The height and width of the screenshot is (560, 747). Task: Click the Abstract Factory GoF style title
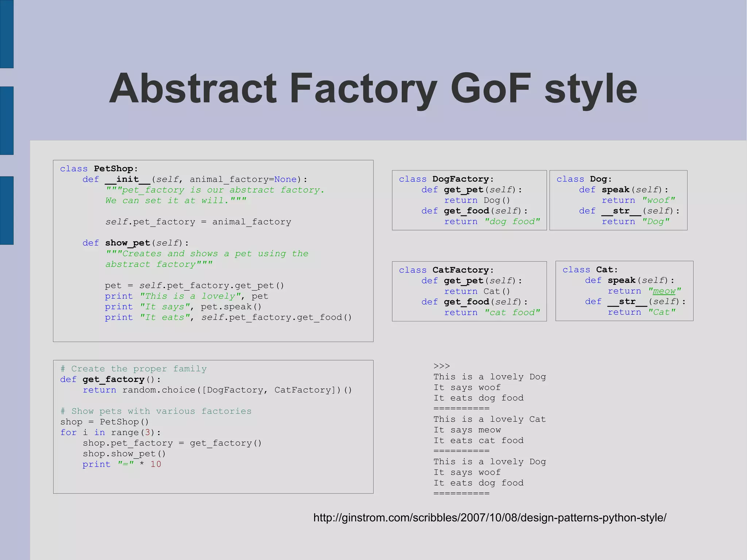[x=373, y=89]
